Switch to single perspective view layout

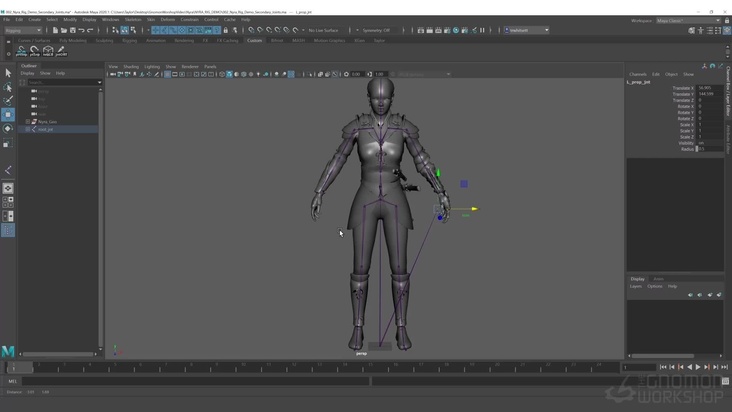tap(8, 188)
